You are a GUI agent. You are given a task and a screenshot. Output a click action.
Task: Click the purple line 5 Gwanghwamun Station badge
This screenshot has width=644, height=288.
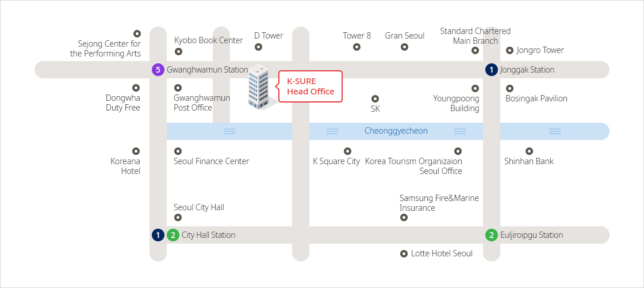point(158,70)
